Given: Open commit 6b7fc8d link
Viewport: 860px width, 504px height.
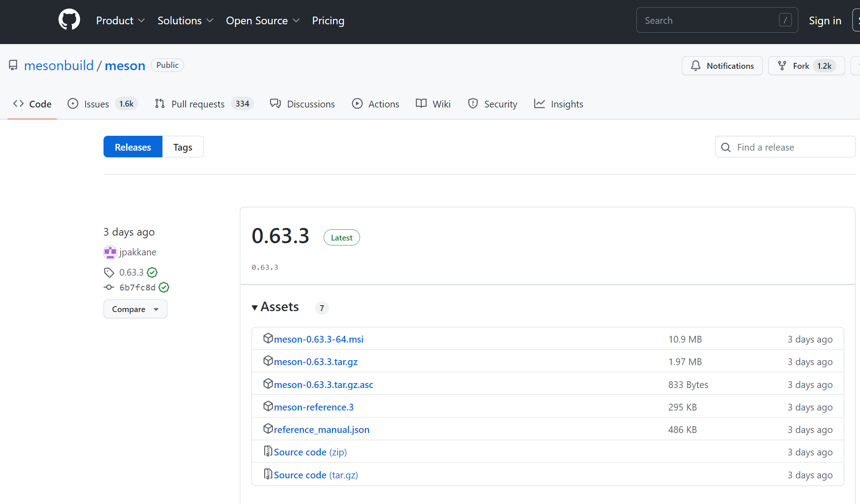Looking at the screenshot, I should (x=137, y=287).
